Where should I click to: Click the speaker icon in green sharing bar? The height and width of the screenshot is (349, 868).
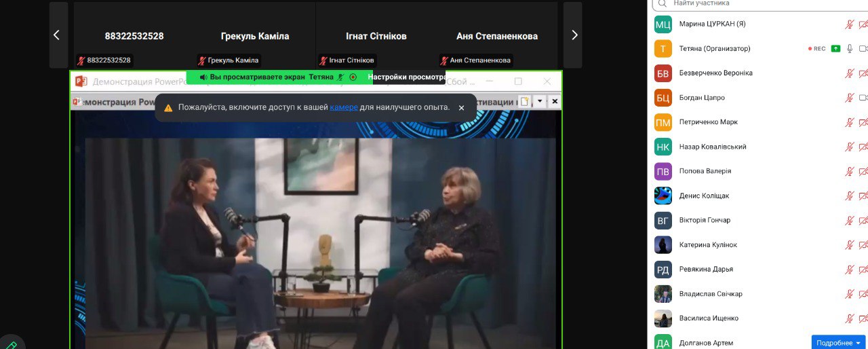(x=203, y=77)
